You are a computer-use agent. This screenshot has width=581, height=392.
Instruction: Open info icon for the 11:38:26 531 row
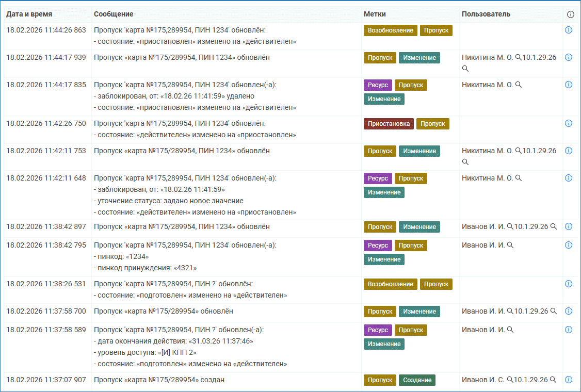pyautogui.click(x=569, y=284)
